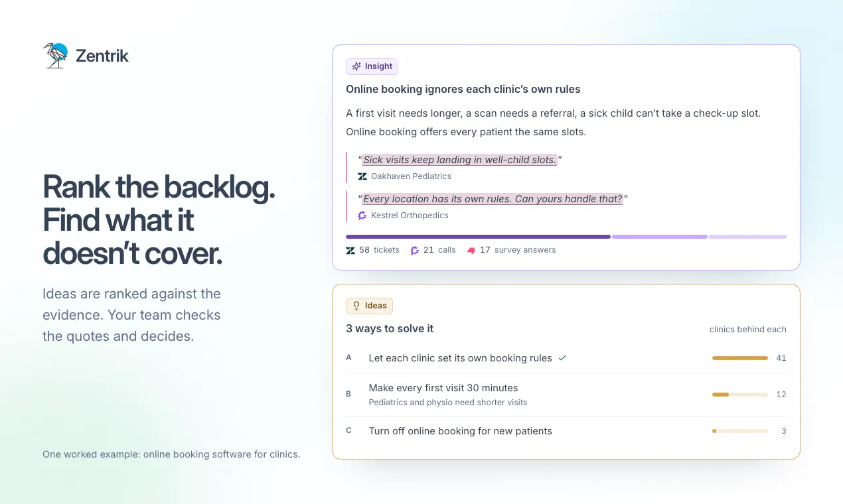Click the "clinics behind each" column label
Image resolution: width=843 pixels, height=504 pixels.
click(x=748, y=330)
